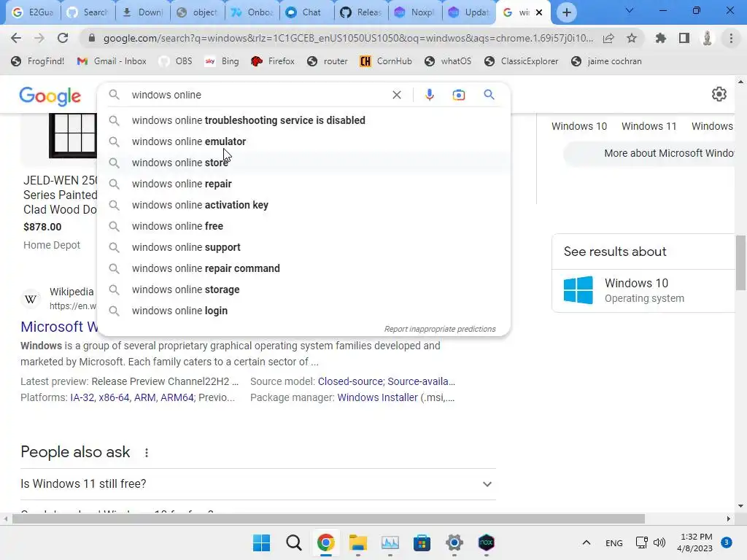The height and width of the screenshot is (560, 747).
Task: Open the FrogFind! bookmark
Action: coord(38,61)
